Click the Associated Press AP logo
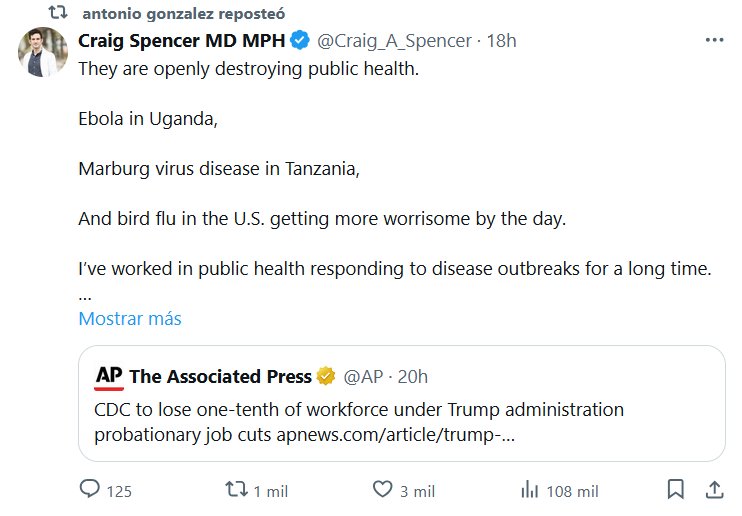The image size is (742, 516). click(x=109, y=377)
